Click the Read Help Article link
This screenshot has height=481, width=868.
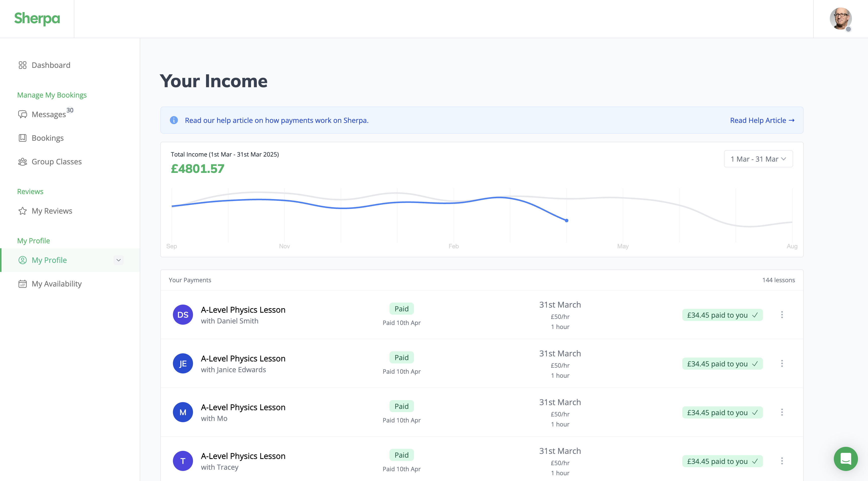[762, 120]
